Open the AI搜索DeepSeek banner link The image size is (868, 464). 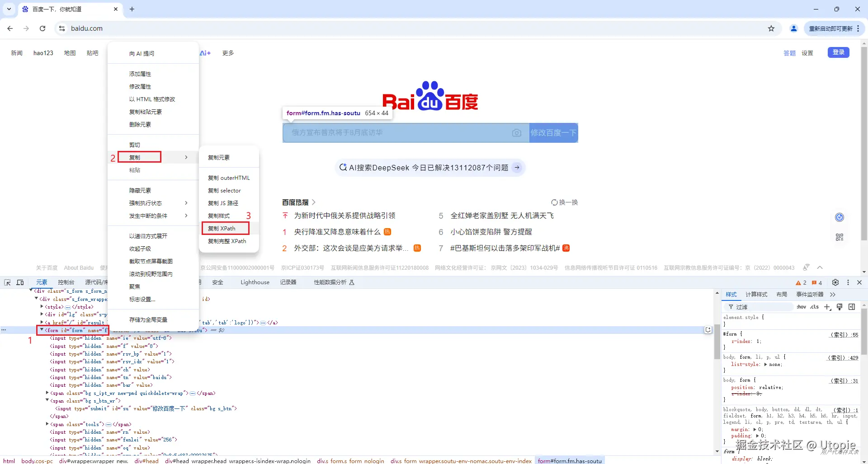click(x=430, y=168)
